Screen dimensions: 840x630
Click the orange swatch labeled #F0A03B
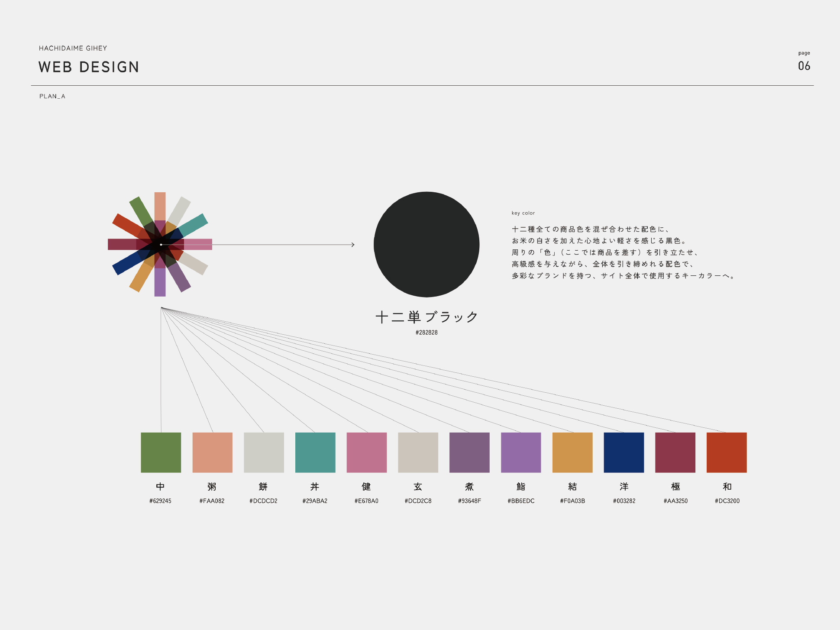pos(572,452)
